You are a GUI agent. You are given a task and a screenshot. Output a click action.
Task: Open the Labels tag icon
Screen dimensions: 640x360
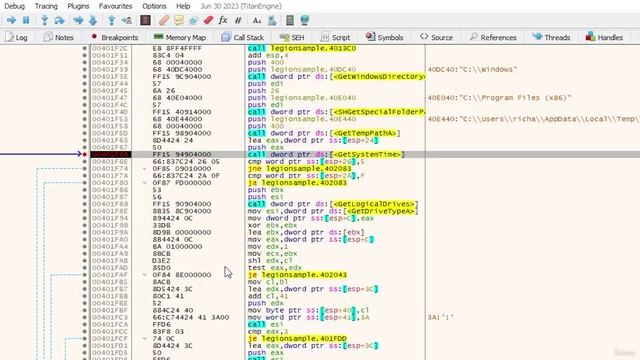click(193, 20)
